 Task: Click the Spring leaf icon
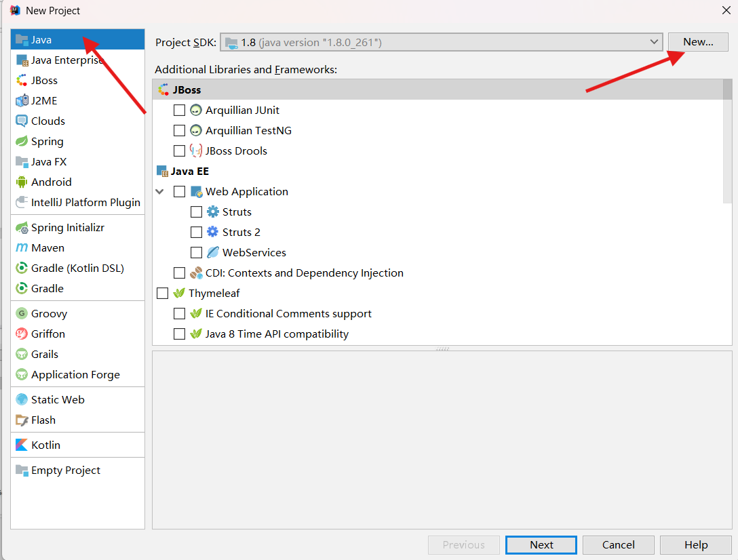pyautogui.click(x=22, y=141)
